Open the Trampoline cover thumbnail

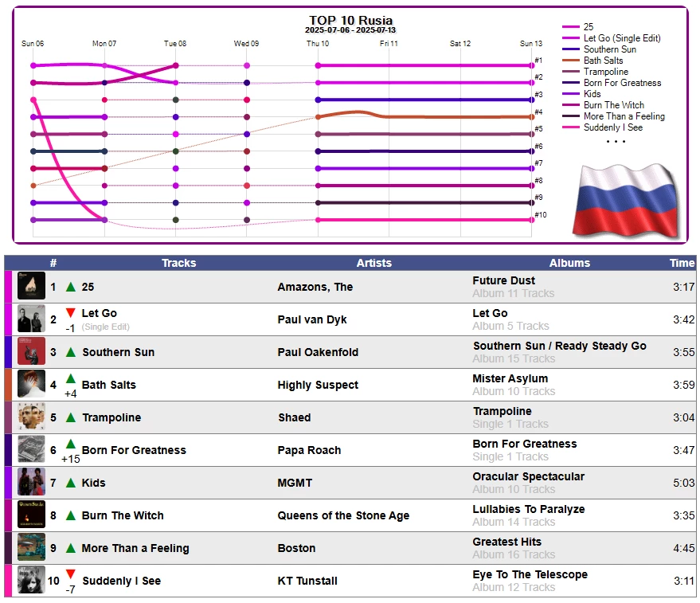point(31,417)
